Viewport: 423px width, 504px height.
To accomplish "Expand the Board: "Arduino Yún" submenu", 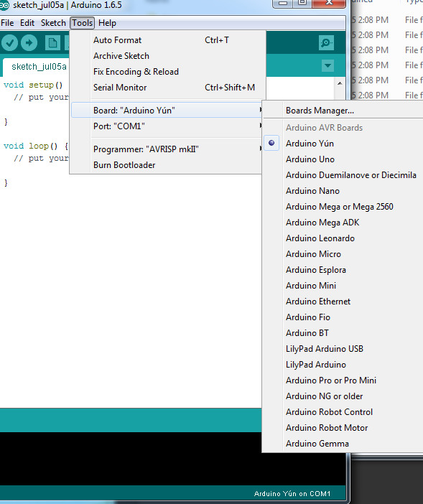I will click(167, 111).
